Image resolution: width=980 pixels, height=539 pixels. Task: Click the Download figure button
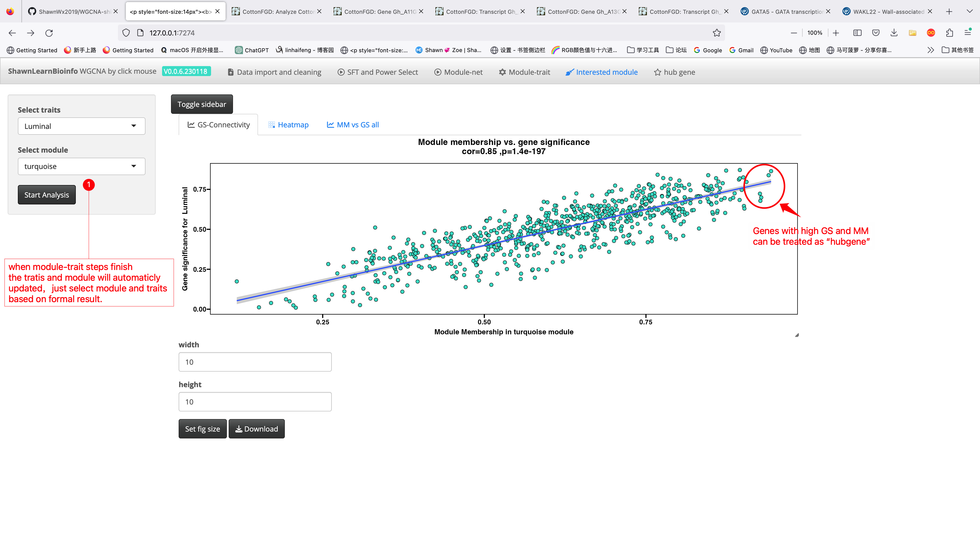point(256,429)
